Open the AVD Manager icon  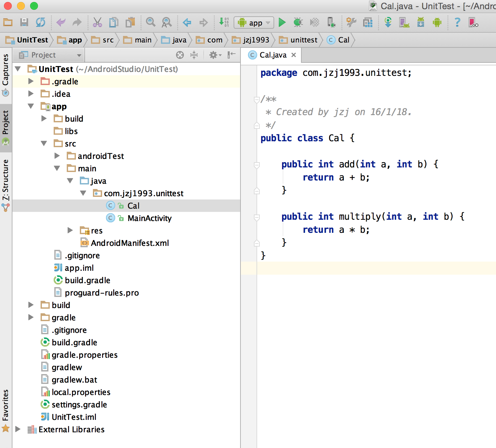(x=404, y=23)
